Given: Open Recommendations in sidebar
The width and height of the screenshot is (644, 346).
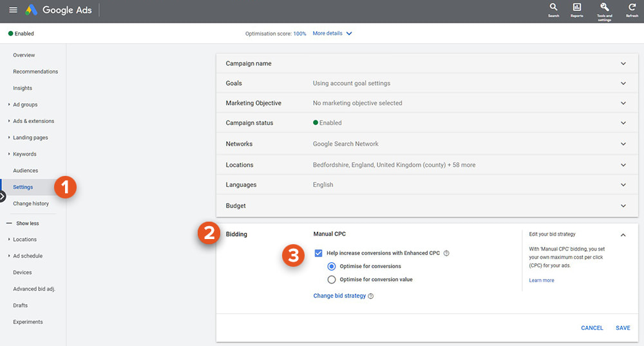Looking at the screenshot, I should click(35, 72).
